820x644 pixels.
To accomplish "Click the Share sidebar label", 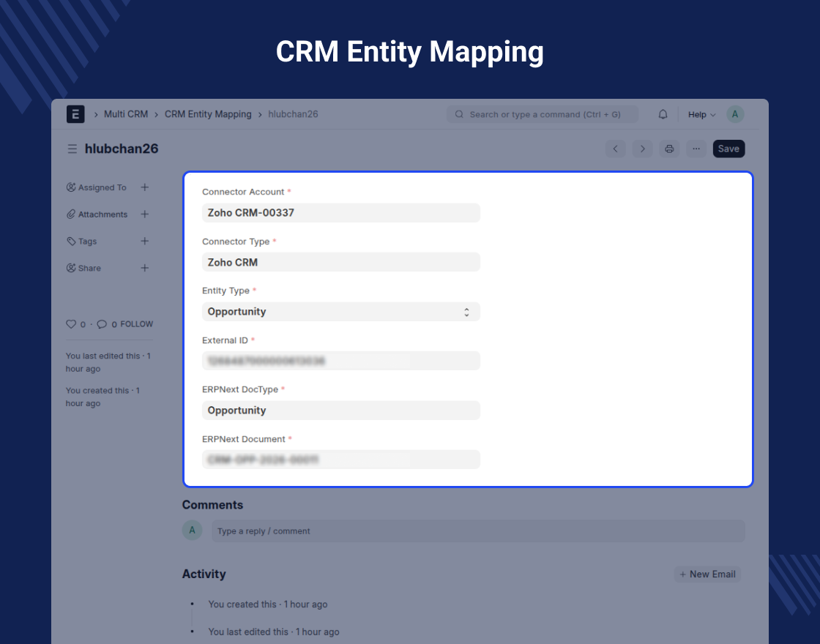I will (89, 268).
